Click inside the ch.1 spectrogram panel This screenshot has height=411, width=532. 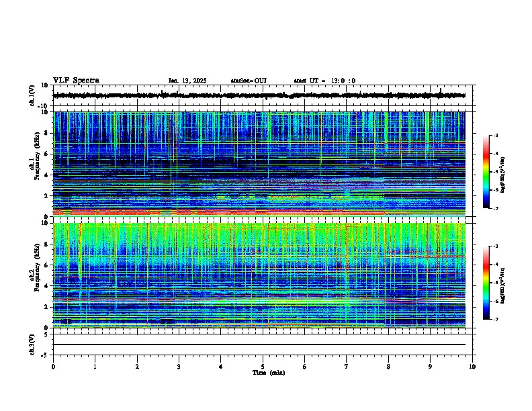pos(259,164)
